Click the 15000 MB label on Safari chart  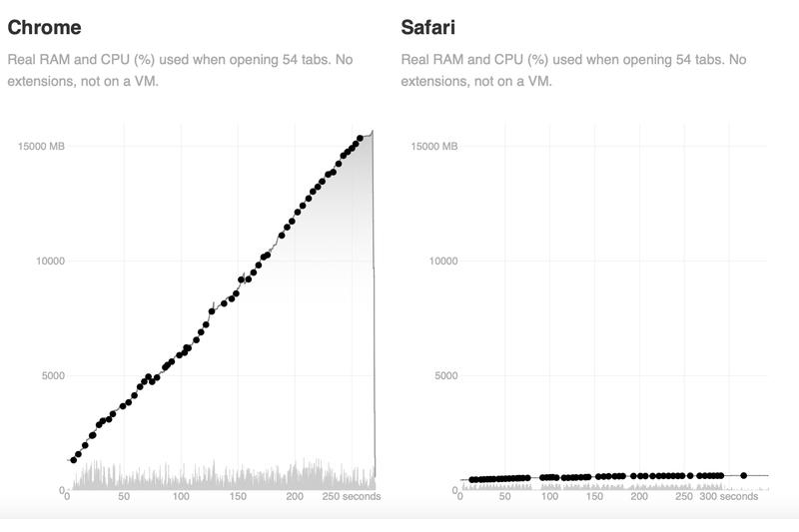click(434, 146)
